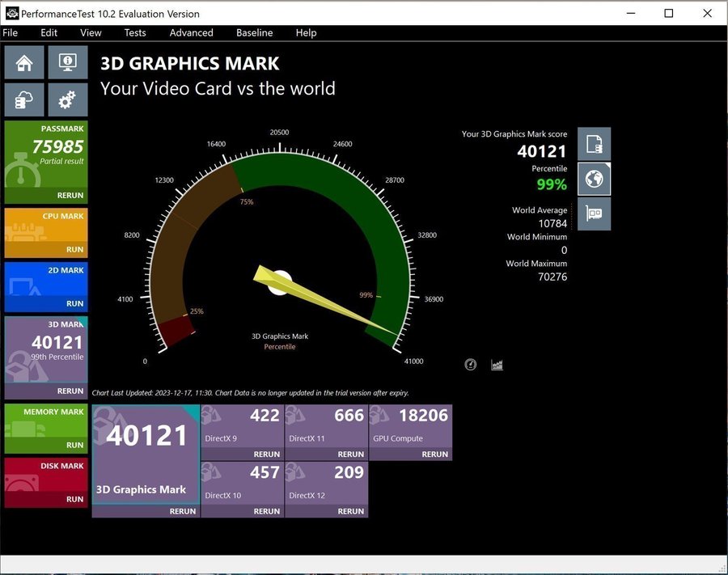Switch to the distribution chart view icon
The height and width of the screenshot is (575, 728).
497,365
